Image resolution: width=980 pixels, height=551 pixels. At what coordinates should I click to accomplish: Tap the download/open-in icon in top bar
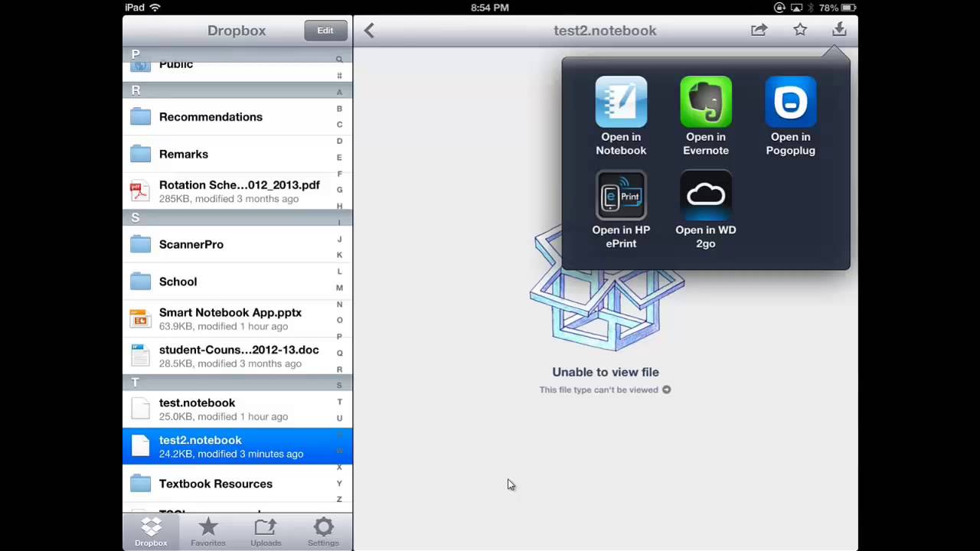click(839, 30)
